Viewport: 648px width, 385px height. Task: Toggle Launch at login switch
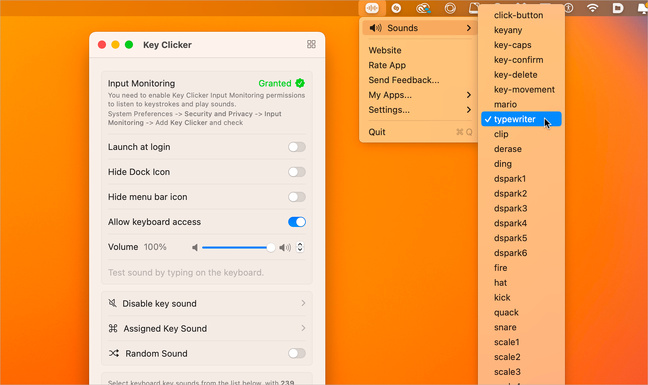click(297, 147)
